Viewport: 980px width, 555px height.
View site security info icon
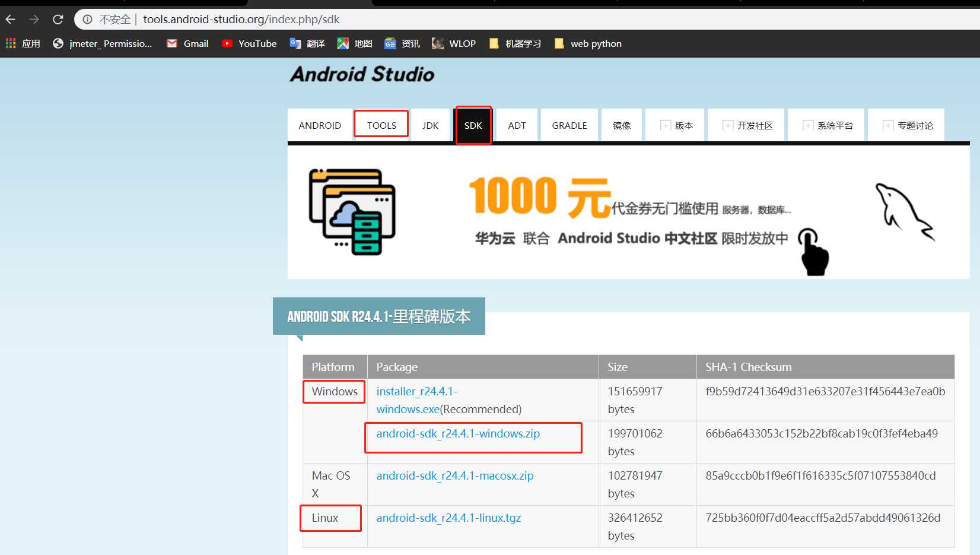87,20
